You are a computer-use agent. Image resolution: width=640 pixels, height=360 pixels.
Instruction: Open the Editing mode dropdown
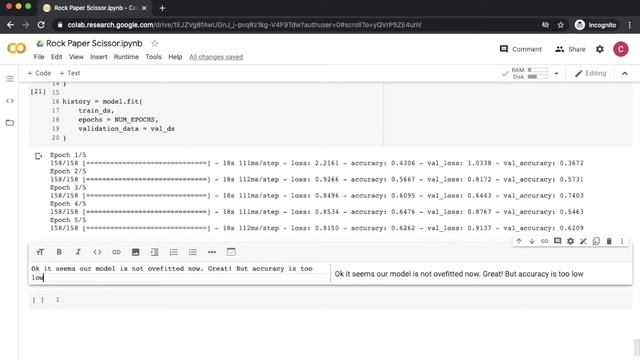(591, 73)
